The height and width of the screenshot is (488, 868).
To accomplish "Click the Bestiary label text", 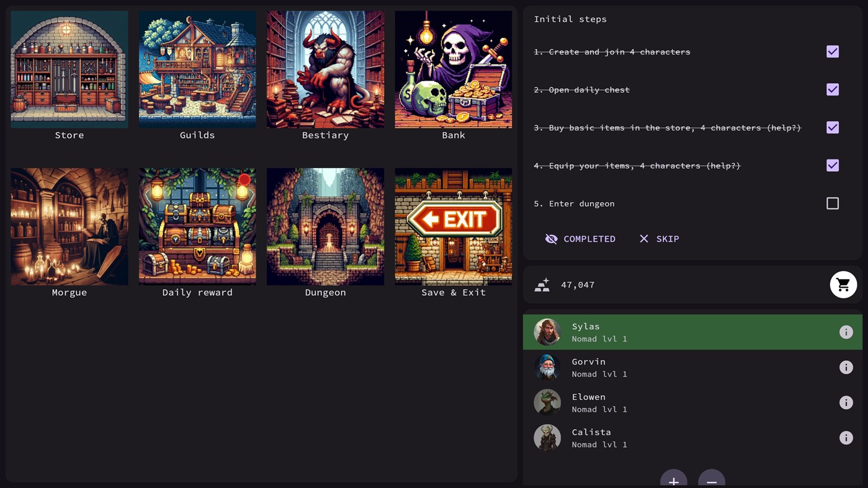I will 325,135.
